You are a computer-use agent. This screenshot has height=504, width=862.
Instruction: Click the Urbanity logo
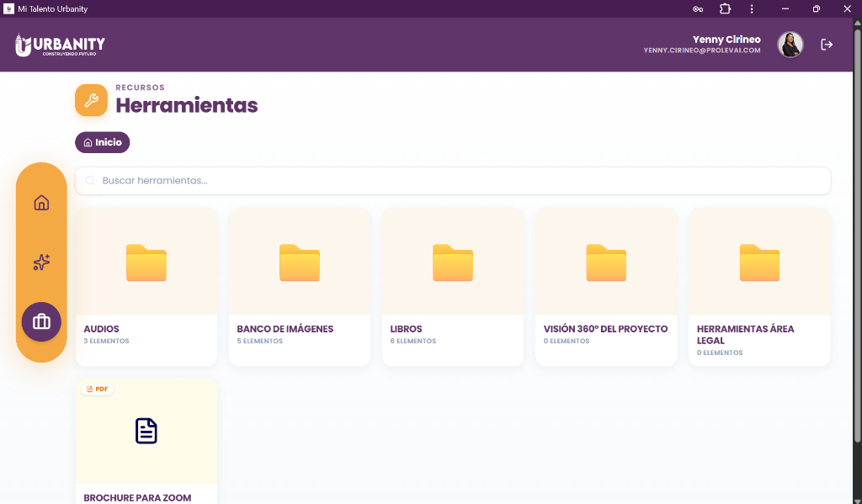(x=60, y=45)
